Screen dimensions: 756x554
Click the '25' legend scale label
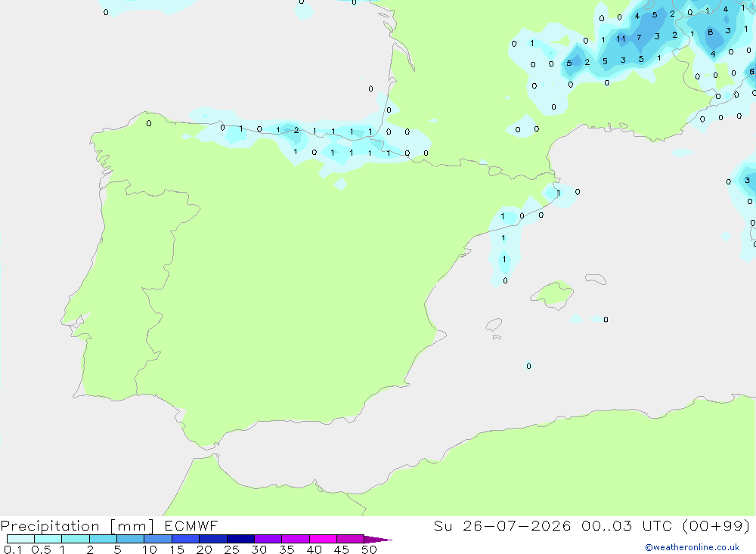[x=231, y=549]
